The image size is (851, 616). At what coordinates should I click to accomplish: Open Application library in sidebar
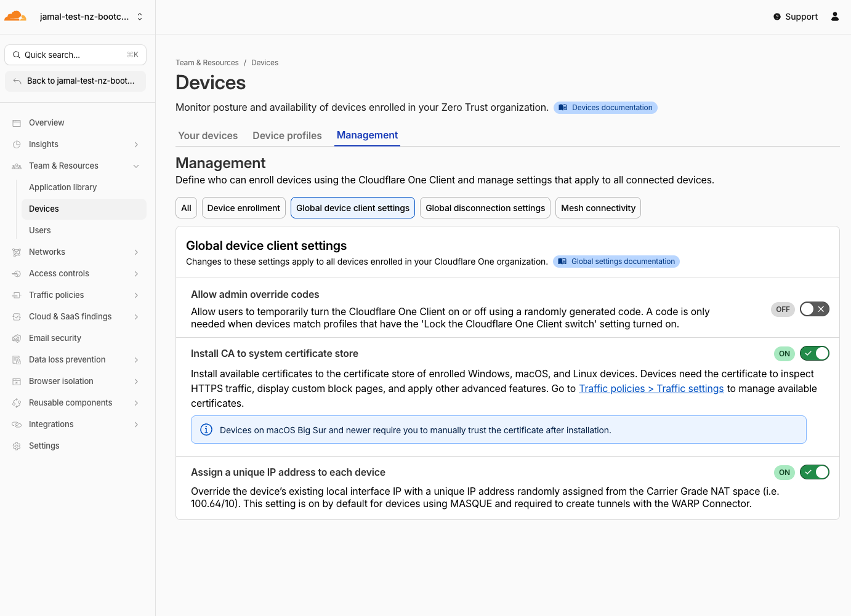pyautogui.click(x=84, y=188)
